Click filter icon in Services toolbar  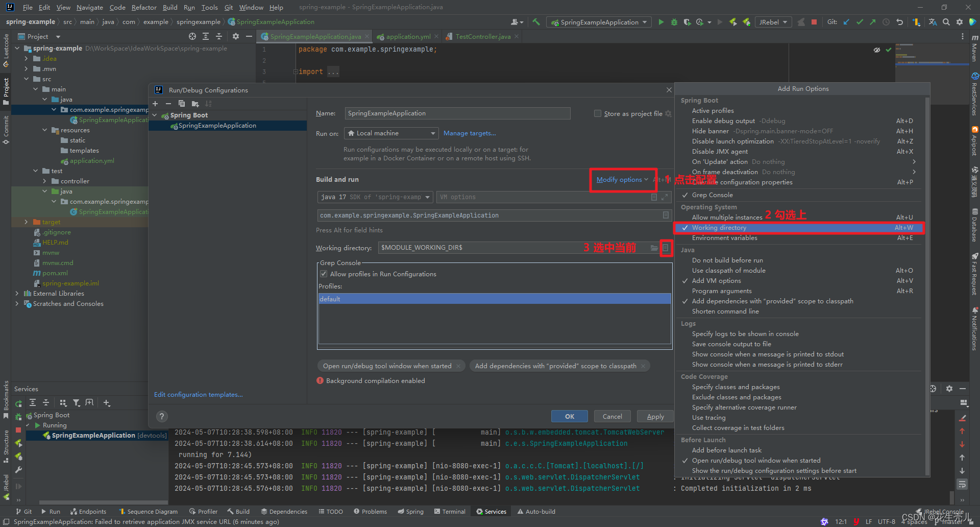(76, 403)
